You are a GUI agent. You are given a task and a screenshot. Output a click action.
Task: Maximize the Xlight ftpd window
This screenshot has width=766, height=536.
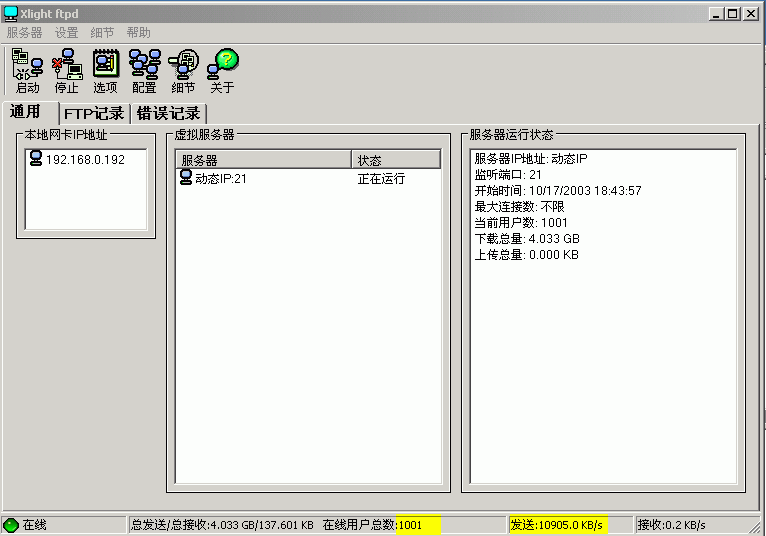click(x=732, y=14)
